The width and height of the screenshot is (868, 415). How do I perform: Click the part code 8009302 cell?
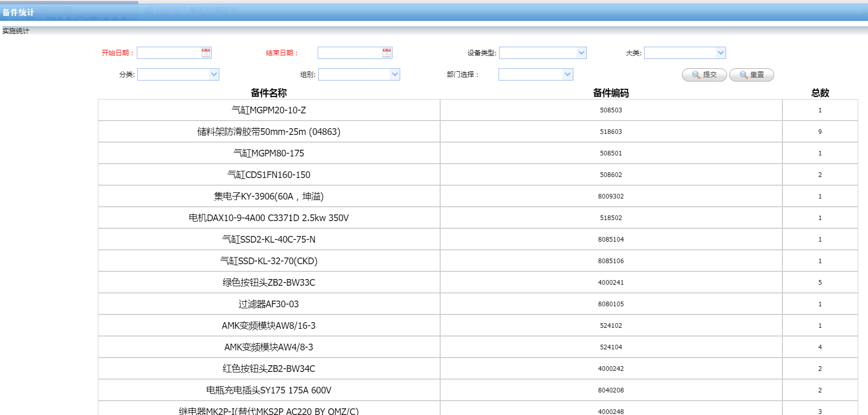[x=611, y=196]
